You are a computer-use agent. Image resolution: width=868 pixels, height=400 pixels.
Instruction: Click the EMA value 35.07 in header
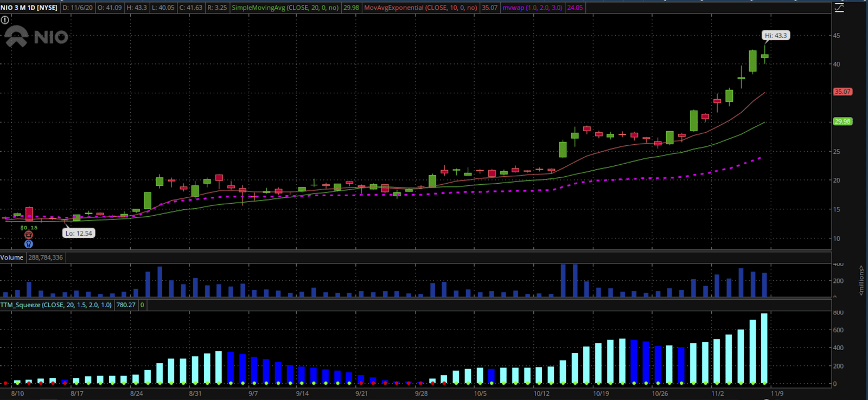[489, 8]
